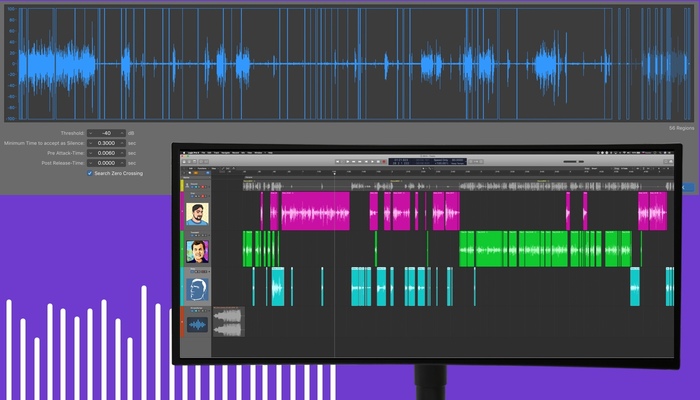Decrease the Threshold value with its down arrow
This screenshot has height=400, width=700.
[x=89, y=133]
